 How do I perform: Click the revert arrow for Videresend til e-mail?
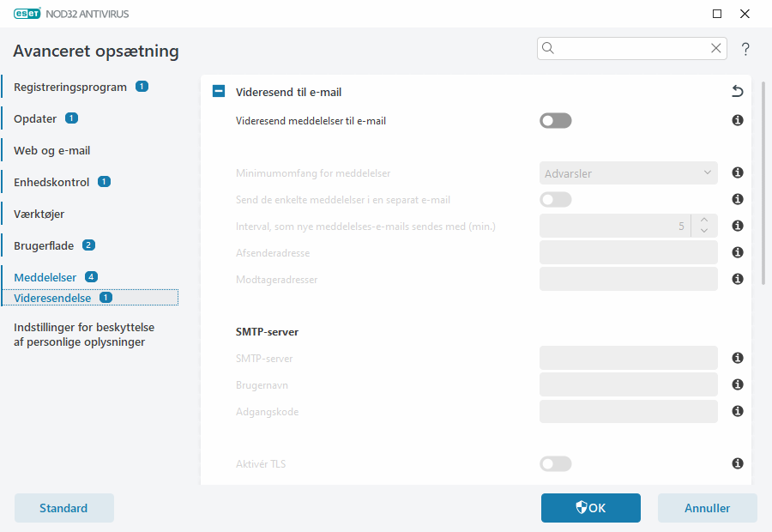737,92
